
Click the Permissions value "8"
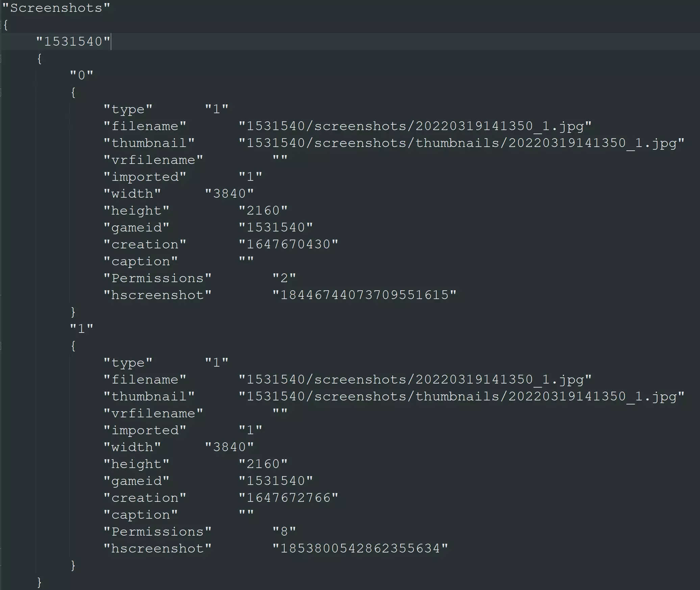click(284, 532)
